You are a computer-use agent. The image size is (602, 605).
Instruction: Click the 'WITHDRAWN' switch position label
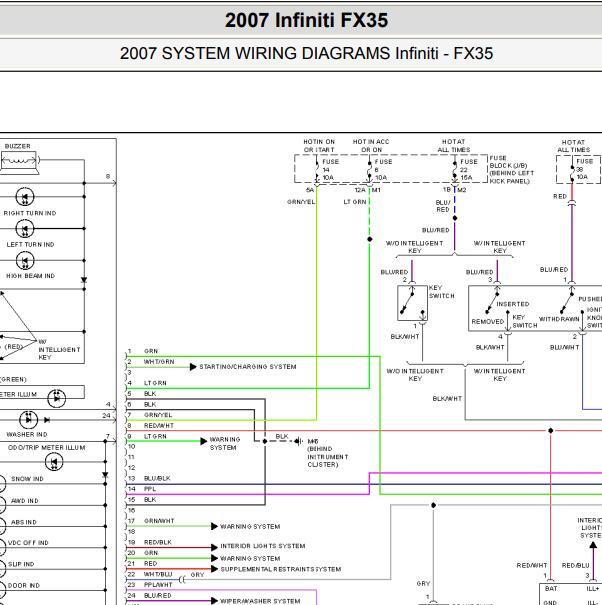tap(559, 319)
